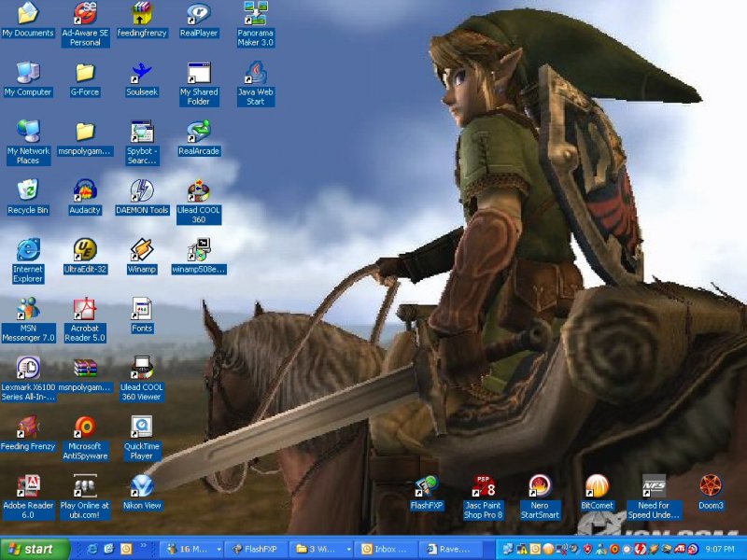Select the FlashFXP desktop shortcut
Viewport: 747px width, 560px height.
coord(427,493)
